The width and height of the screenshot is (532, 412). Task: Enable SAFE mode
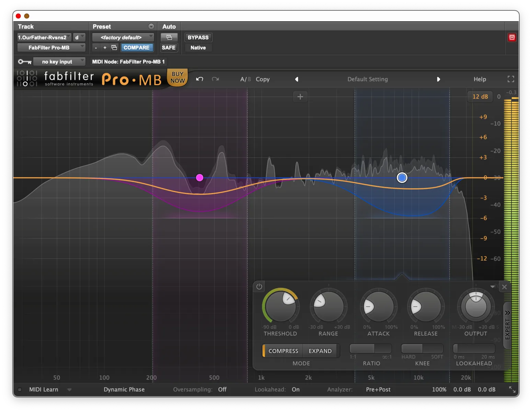pyautogui.click(x=169, y=48)
